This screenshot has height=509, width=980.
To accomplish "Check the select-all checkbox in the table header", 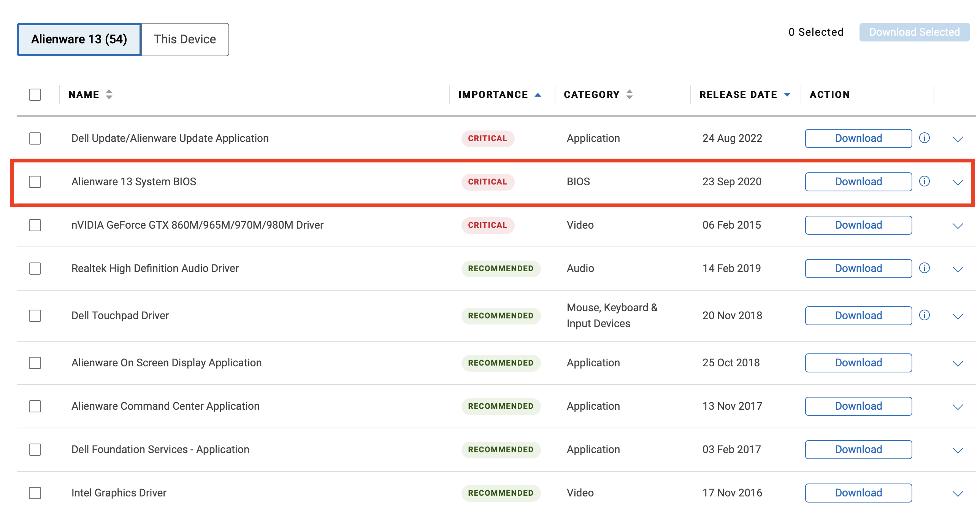I will [x=35, y=95].
